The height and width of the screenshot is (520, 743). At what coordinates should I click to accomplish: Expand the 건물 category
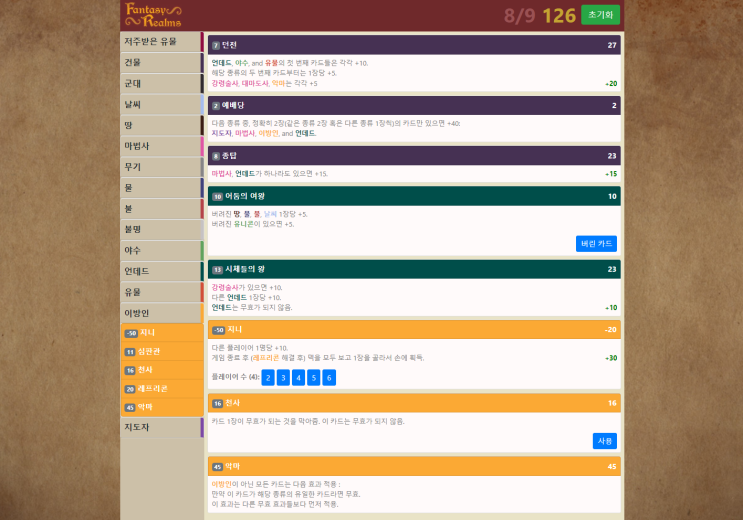coord(162,63)
